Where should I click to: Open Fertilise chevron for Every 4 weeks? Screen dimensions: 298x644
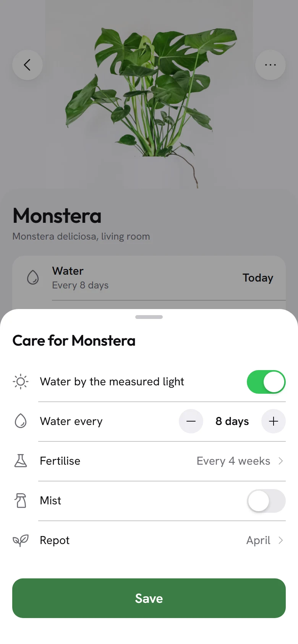pyautogui.click(x=281, y=461)
